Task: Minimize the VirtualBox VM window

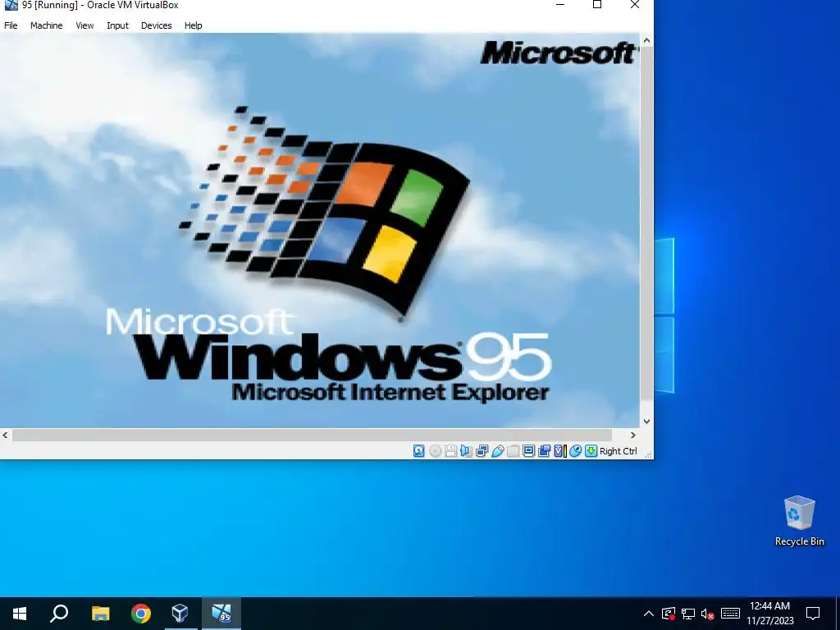Action: click(560, 5)
